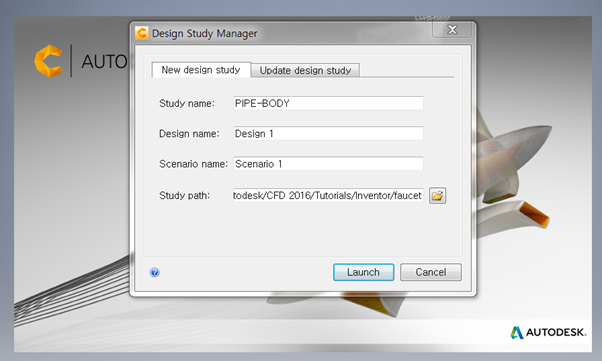Click the Autodesk CFD icon in the title bar
The image size is (602, 361).
click(142, 33)
